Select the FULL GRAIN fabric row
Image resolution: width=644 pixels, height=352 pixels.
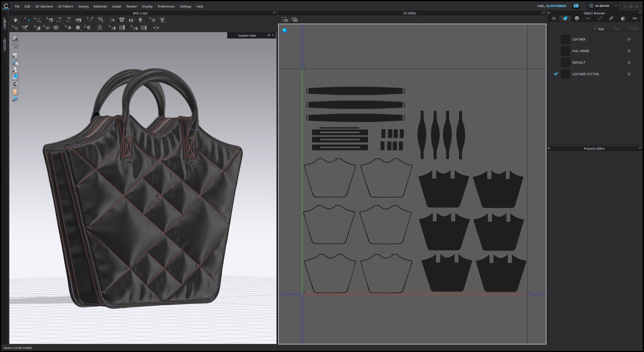point(595,51)
